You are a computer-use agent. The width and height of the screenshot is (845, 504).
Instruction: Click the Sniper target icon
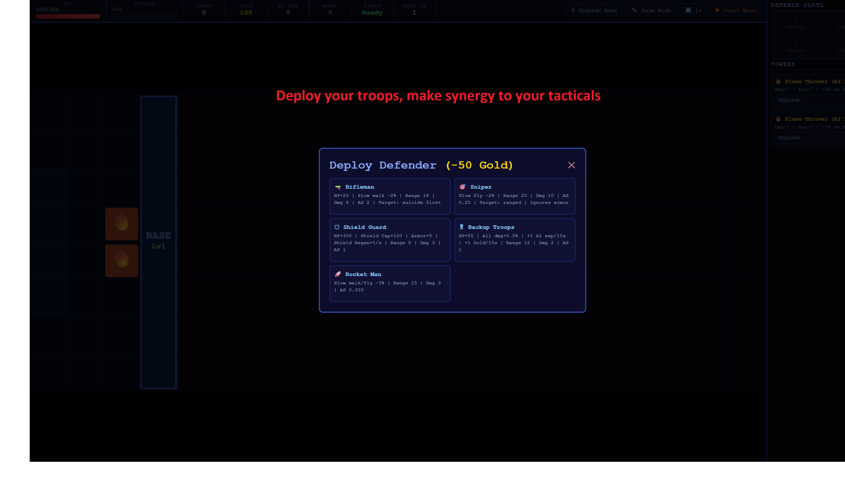click(462, 187)
